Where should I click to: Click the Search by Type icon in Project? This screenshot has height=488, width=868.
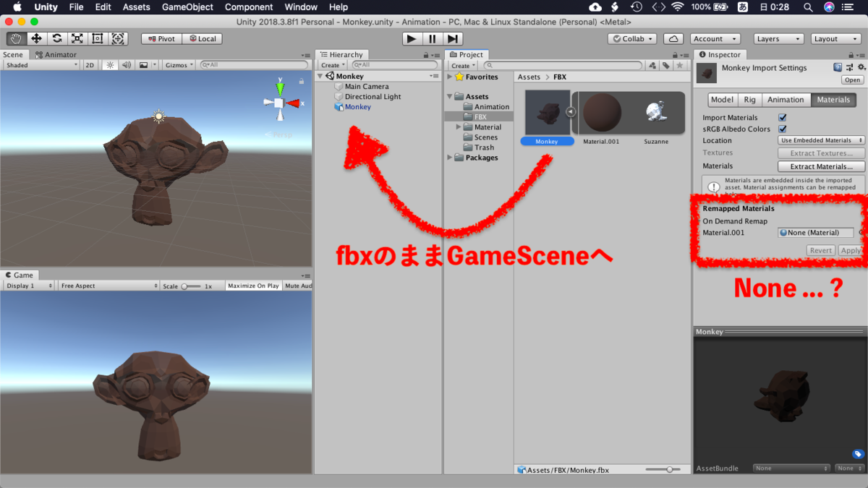652,65
